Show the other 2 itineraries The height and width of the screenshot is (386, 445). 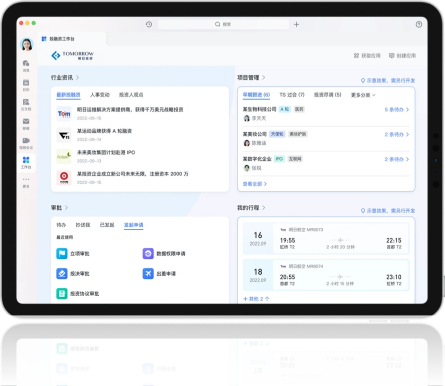(x=256, y=299)
